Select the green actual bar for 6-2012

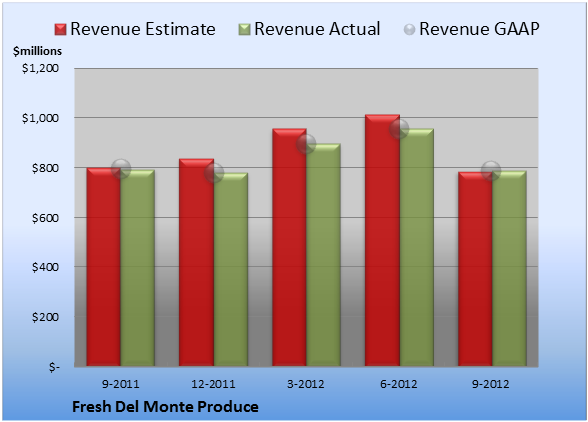coord(417,247)
